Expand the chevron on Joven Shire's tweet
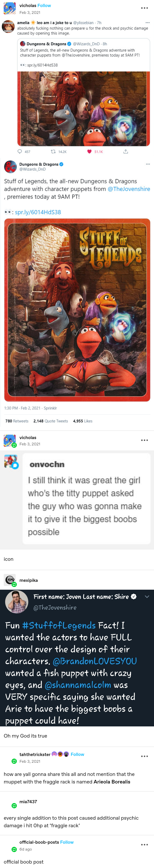 pos(147,596)
